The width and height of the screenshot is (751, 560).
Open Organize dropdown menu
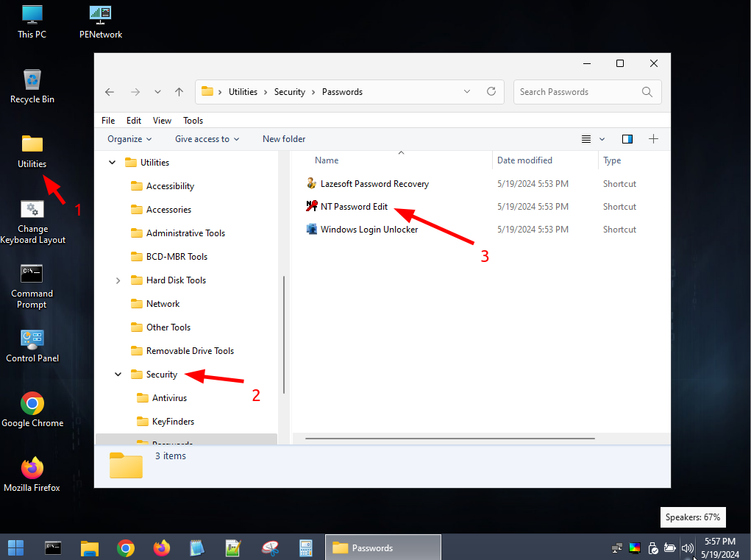[129, 139]
